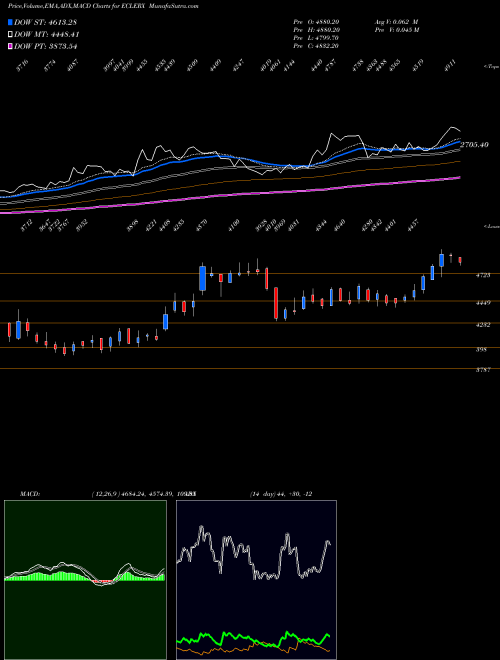The height and width of the screenshot is (660, 500).
Task: Click the 'Pre H: 4880.20' value
Action: [x=316, y=30]
